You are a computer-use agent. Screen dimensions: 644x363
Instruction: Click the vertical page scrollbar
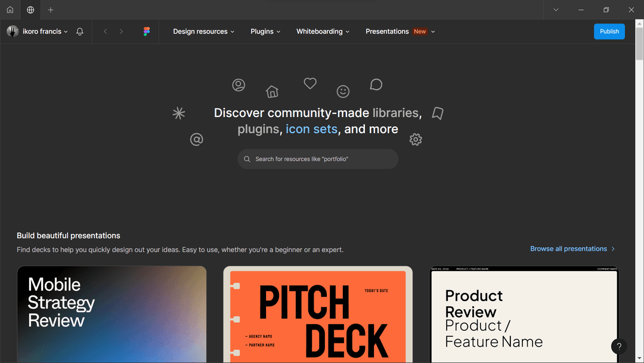tap(639, 179)
